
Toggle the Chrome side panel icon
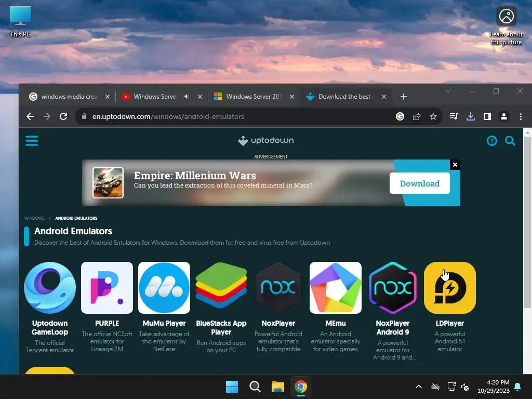(x=487, y=116)
